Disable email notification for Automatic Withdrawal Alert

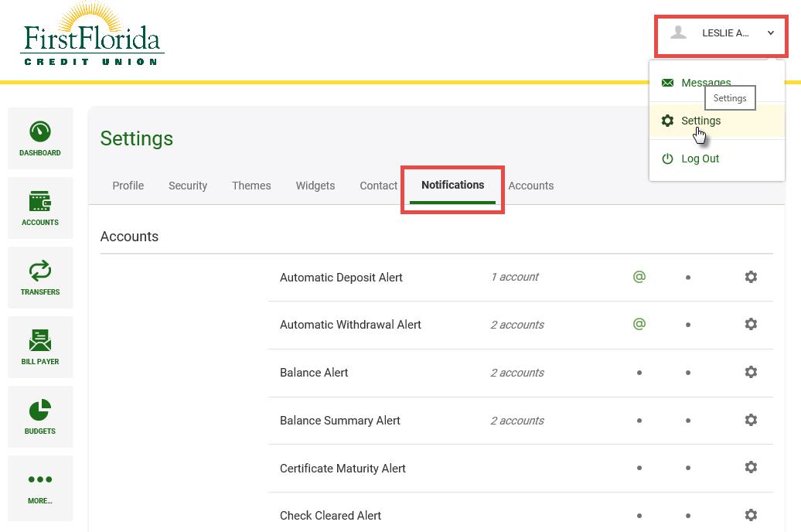pos(639,325)
